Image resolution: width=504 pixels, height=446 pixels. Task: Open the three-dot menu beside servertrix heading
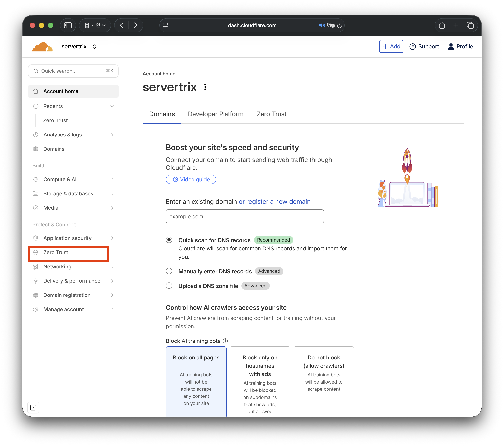click(x=205, y=87)
